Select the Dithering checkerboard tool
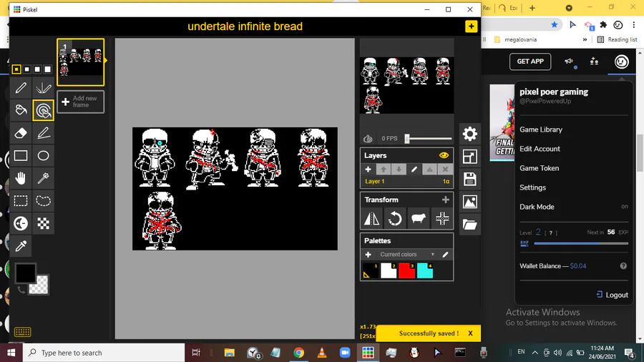 coord(43,223)
